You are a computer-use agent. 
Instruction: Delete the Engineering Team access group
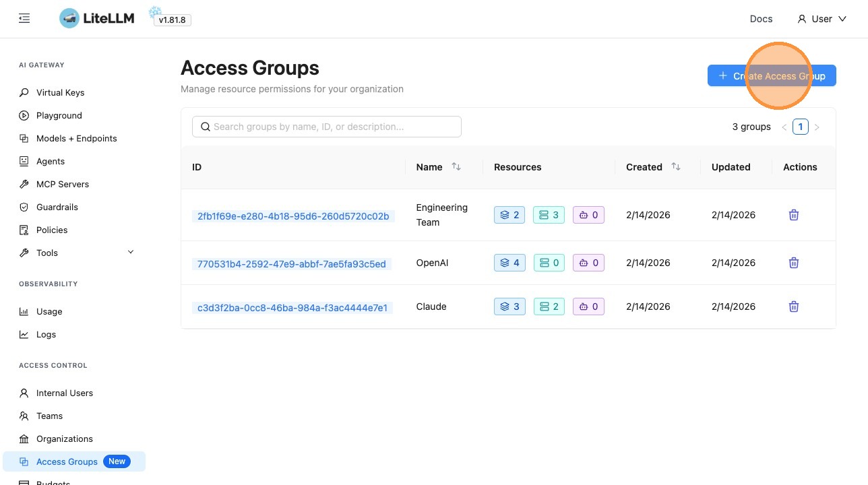[794, 215]
